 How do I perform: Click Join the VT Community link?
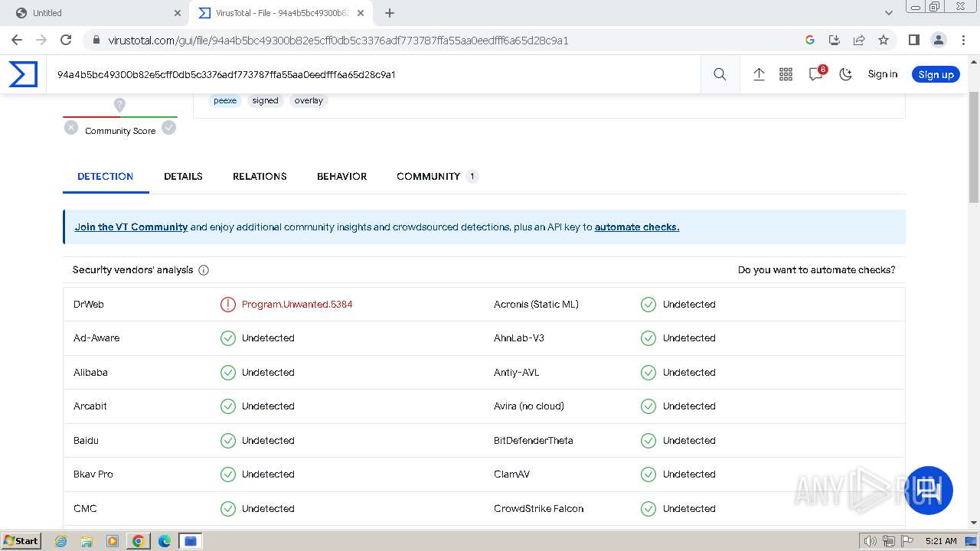[x=131, y=227]
